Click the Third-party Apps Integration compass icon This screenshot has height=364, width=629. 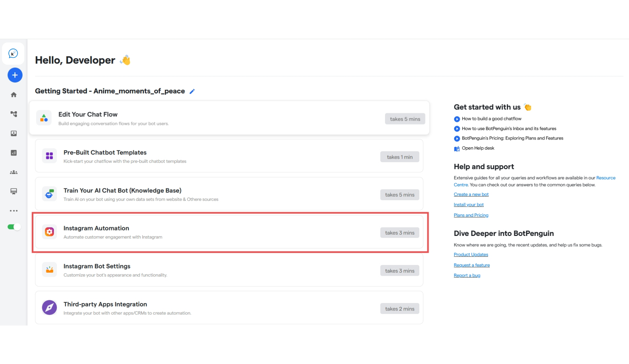point(50,307)
